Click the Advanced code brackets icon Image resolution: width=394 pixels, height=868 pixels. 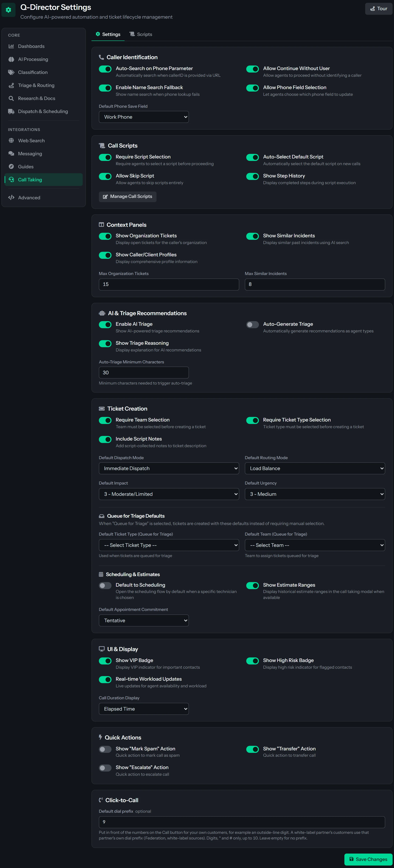[x=11, y=197]
